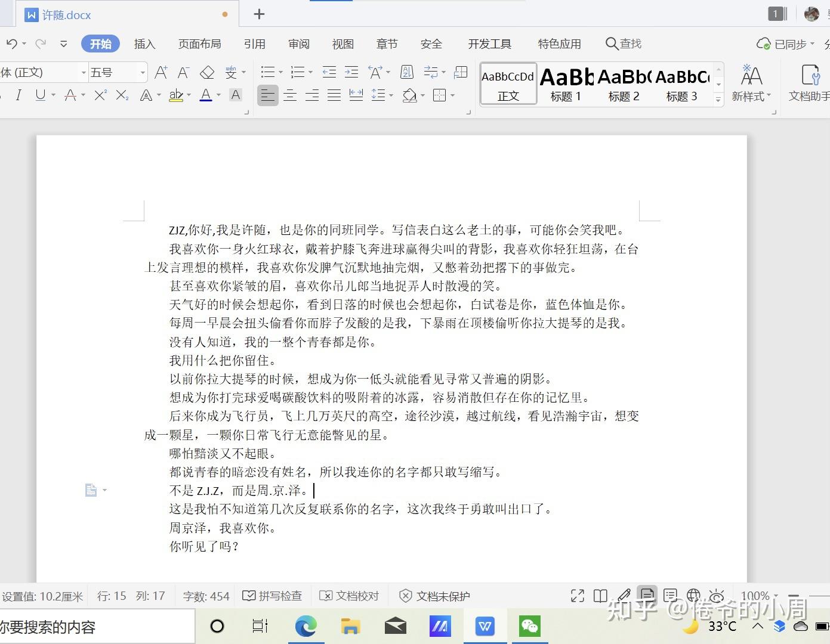Image resolution: width=830 pixels, height=644 pixels.
Task: Select left text alignment
Action: tap(268, 95)
